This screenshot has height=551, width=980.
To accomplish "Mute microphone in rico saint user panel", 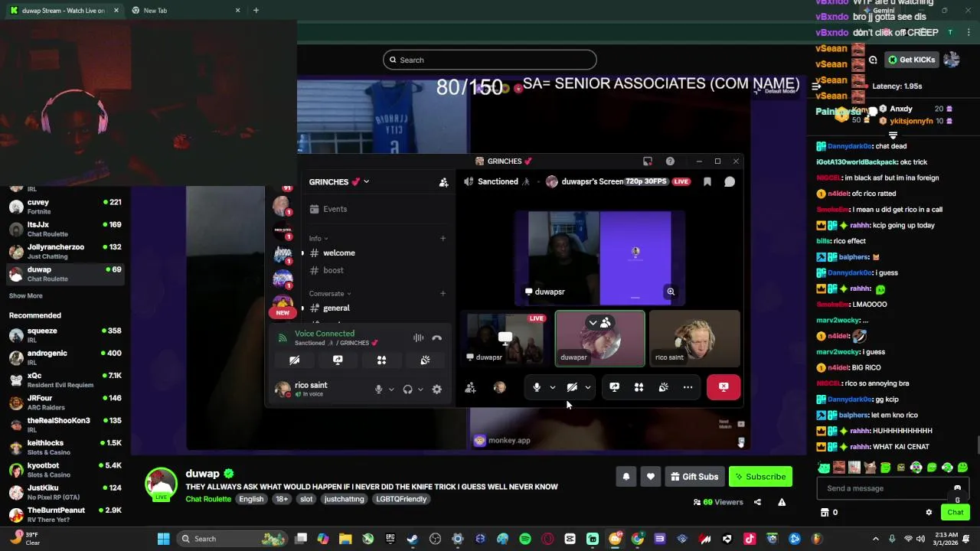I will pos(378,390).
